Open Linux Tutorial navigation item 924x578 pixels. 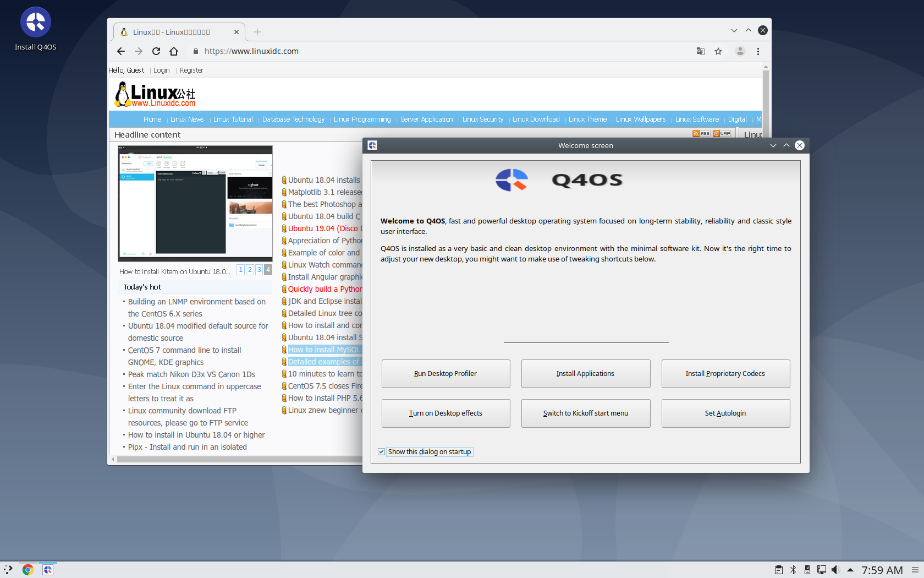coord(233,119)
